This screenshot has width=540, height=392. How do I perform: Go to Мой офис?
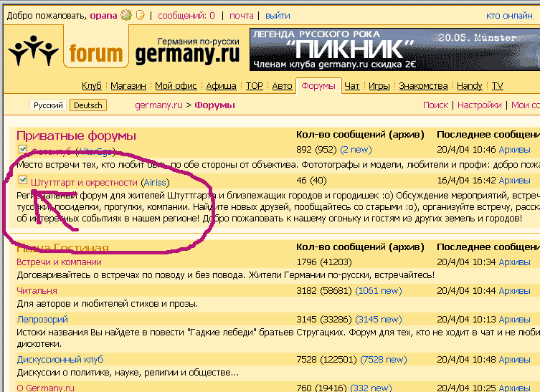[x=176, y=86]
